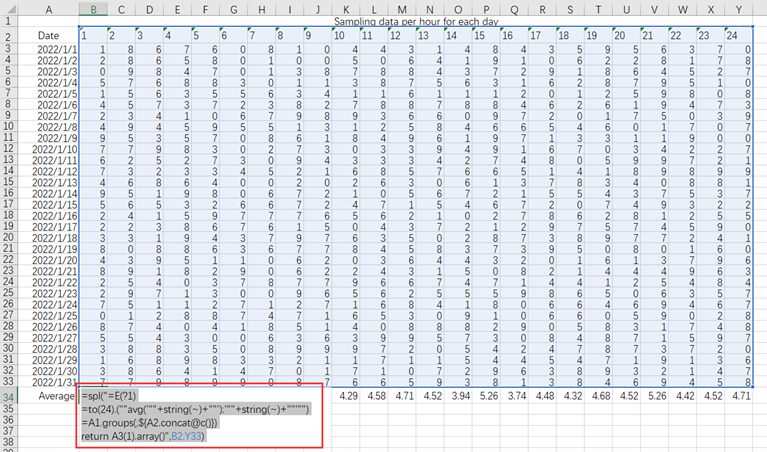Click the 'Date' cell
This screenshot has height=452, width=767.
click(48, 36)
